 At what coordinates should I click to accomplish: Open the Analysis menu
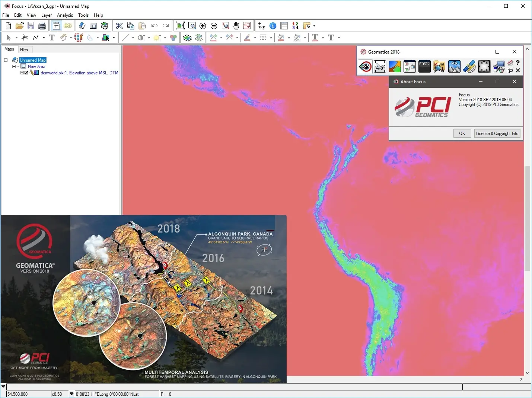65,15
